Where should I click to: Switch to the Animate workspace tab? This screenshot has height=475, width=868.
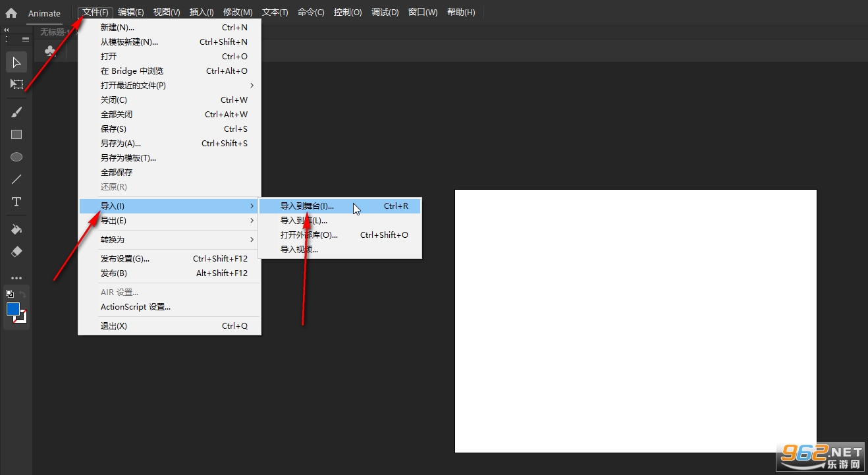click(44, 13)
